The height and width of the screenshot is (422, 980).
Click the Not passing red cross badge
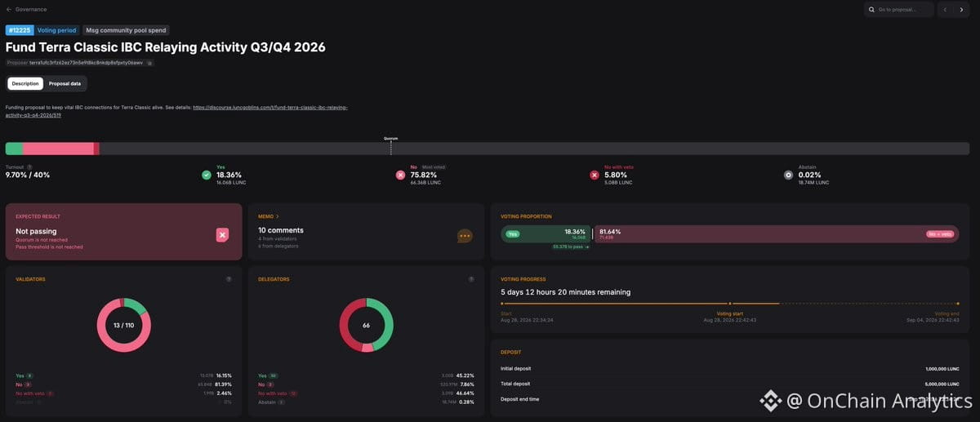222,234
